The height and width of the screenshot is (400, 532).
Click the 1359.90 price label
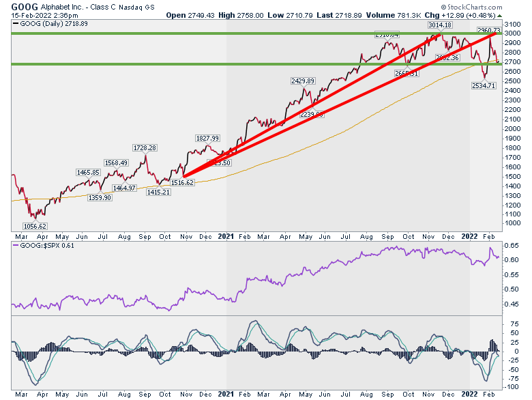pyautogui.click(x=100, y=197)
